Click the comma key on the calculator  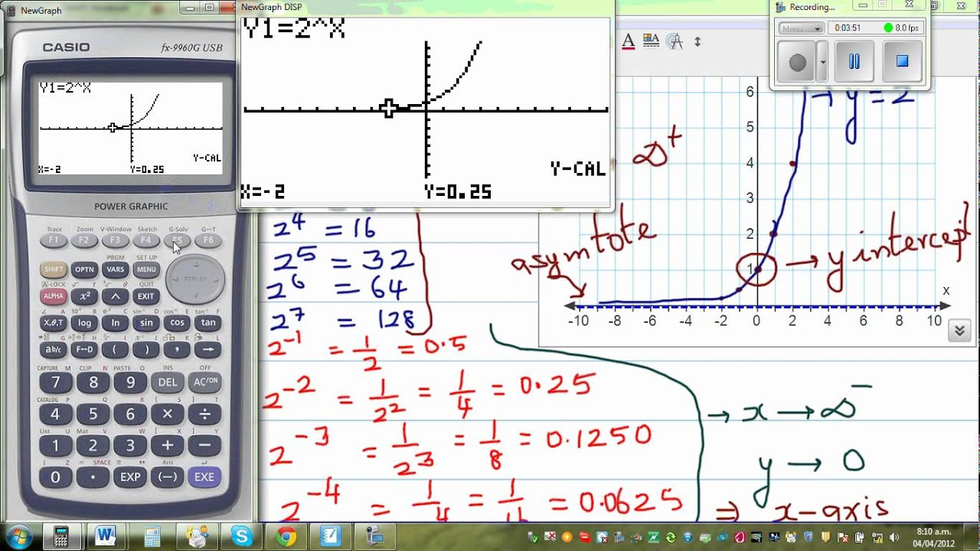click(177, 350)
